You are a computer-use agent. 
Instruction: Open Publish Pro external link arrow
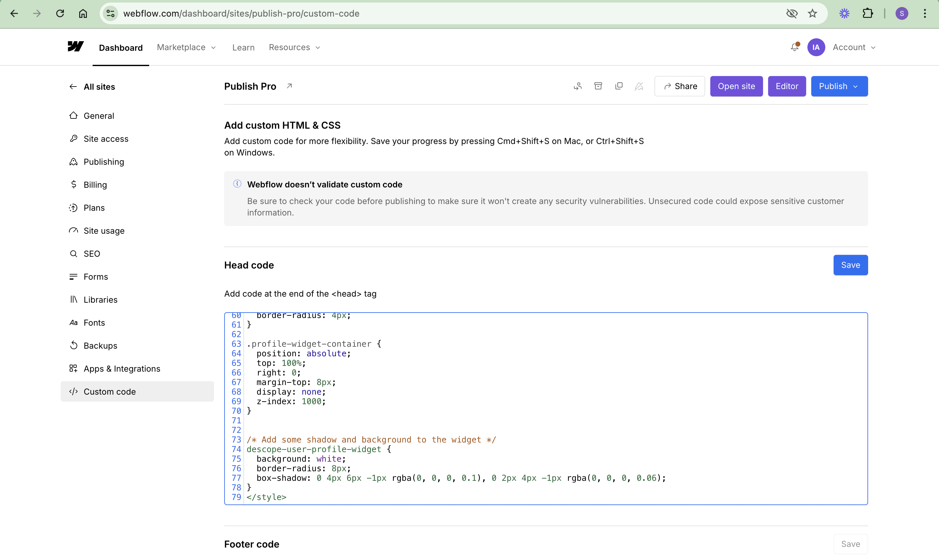pyautogui.click(x=289, y=86)
